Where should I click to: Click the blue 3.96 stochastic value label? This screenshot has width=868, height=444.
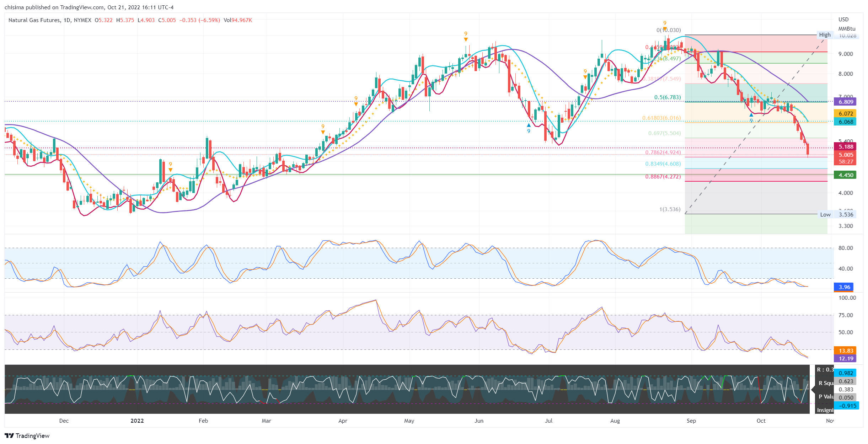844,287
